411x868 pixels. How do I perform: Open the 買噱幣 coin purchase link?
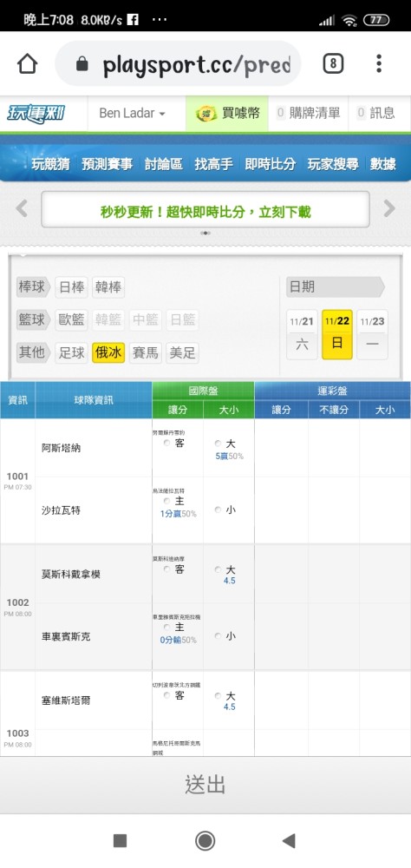pyautogui.click(x=227, y=114)
